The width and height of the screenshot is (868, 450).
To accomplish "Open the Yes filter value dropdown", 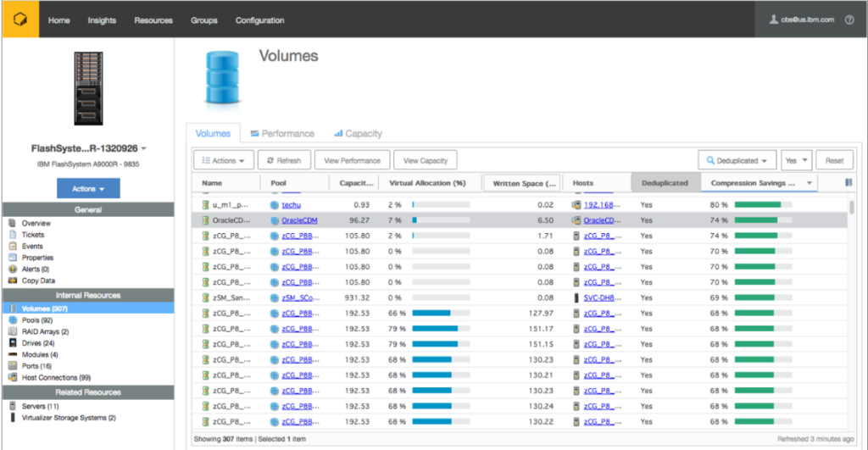I will click(x=797, y=160).
